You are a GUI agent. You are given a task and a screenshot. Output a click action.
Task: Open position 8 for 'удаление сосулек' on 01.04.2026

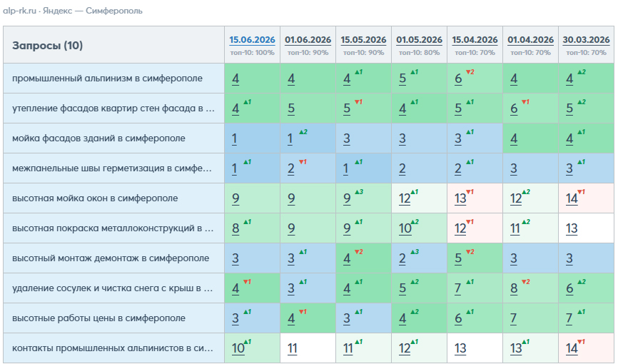point(514,288)
